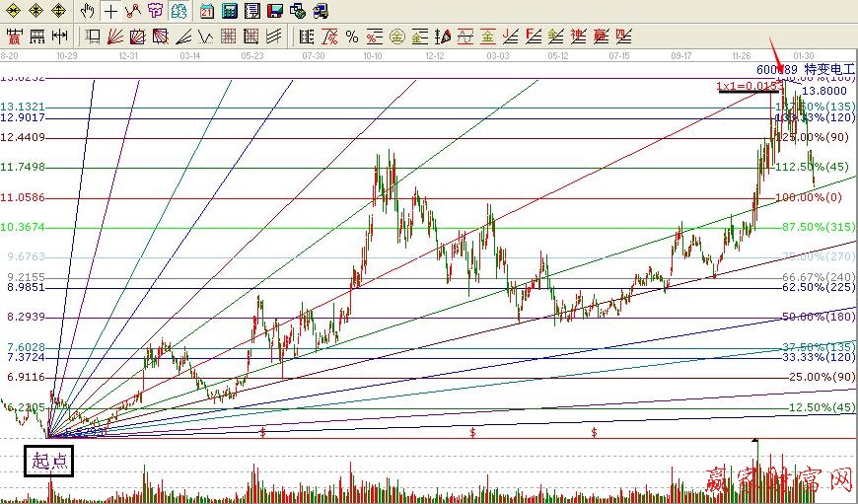The image size is (858, 504).
Task: Select the polyline node drawing tool
Action: pyautogui.click(x=133, y=12)
